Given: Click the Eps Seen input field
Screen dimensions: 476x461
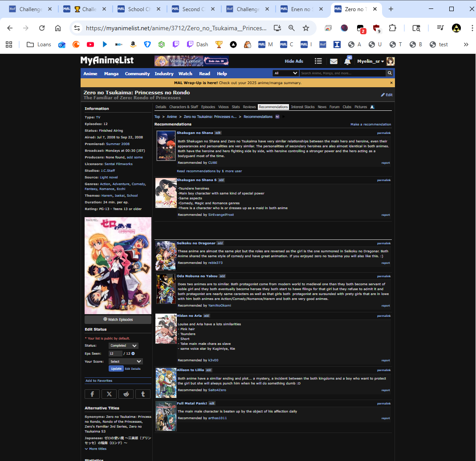Looking at the screenshot, I should tap(115, 354).
